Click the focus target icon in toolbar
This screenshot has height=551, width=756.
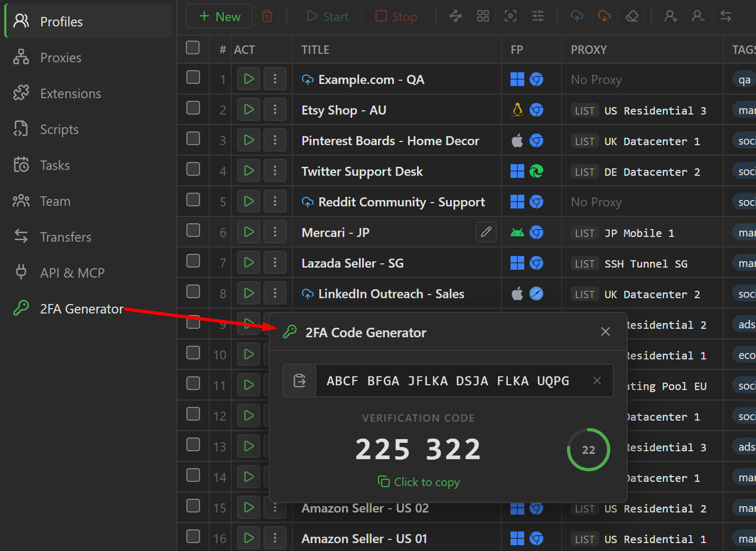pos(511,16)
